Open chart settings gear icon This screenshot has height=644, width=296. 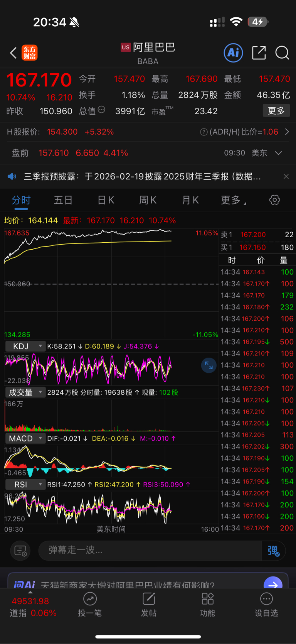click(x=274, y=200)
